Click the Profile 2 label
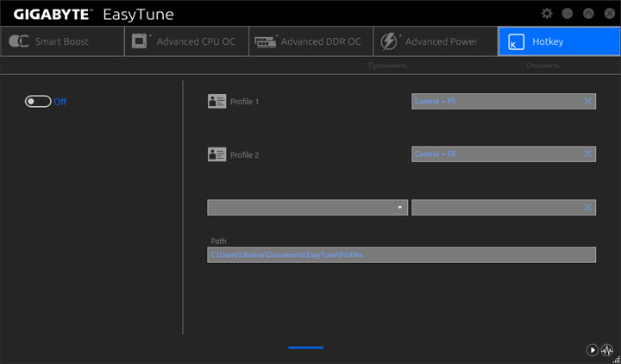This screenshot has width=621, height=364. (x=244, y=155)
